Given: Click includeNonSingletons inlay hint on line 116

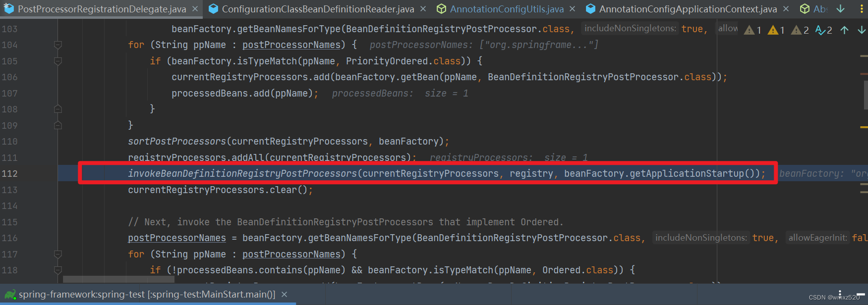Looking at the screenshot, I should coord(701,238).
